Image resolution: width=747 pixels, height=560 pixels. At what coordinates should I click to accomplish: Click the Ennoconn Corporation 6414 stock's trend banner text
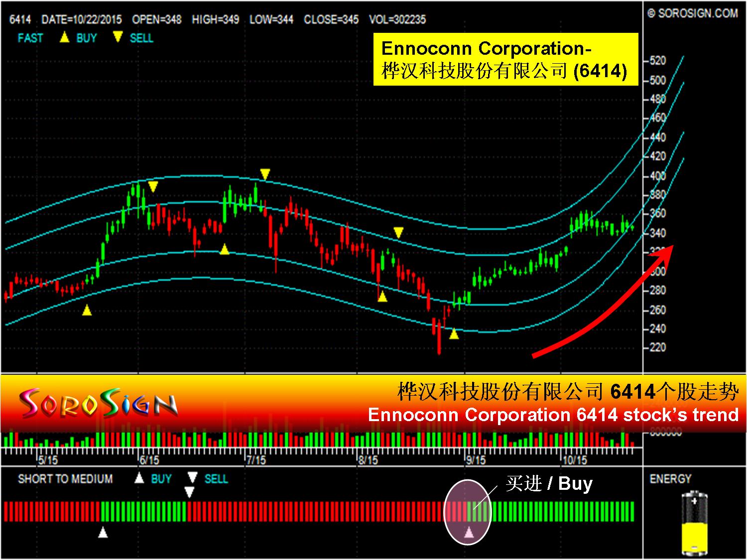point(553,415)
